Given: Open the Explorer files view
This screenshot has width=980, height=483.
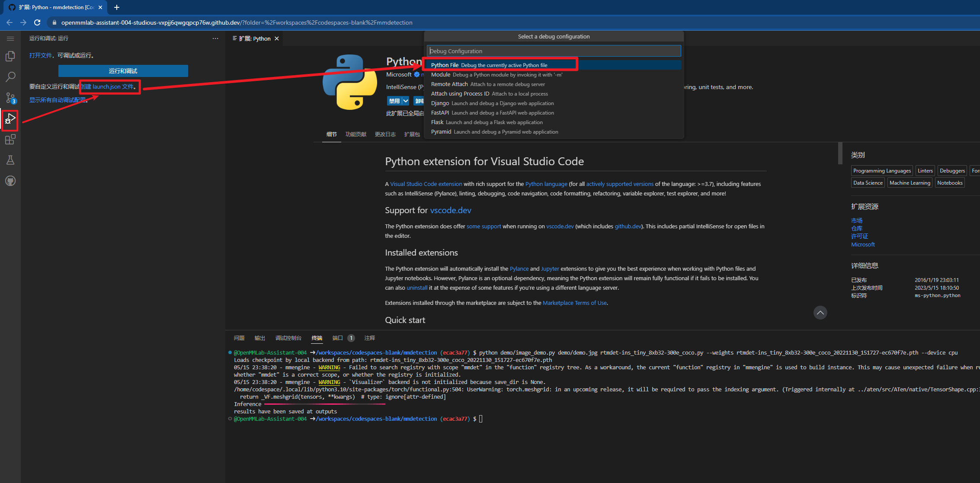Looking at the screenshot, I should (10, 56).
